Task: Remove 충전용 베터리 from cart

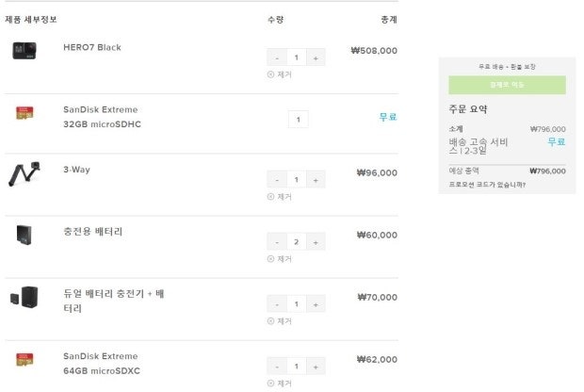Action: (x=279, y=259)
